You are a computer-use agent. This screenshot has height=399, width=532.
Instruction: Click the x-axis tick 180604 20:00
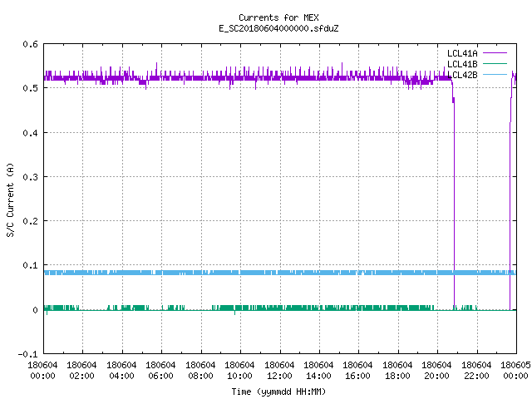pos(436,370)
